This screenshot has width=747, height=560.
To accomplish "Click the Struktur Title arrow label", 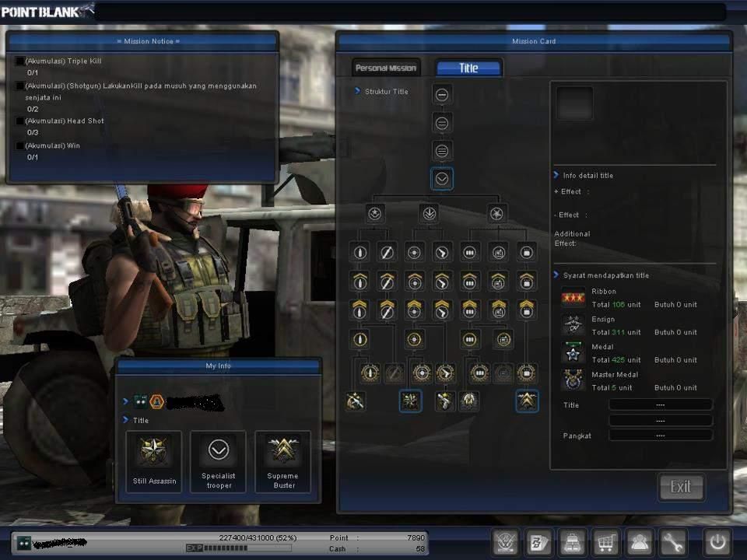I will click(x=381, y=92).
